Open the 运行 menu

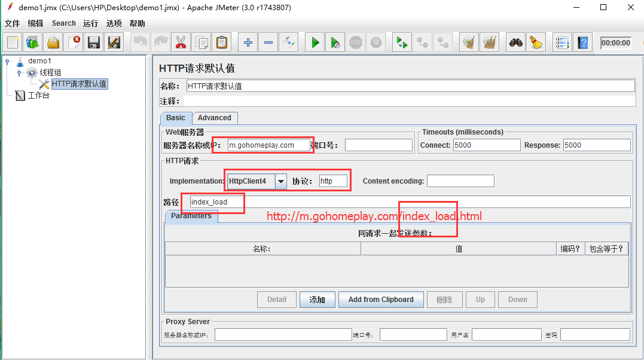click(x=90, y=23)
